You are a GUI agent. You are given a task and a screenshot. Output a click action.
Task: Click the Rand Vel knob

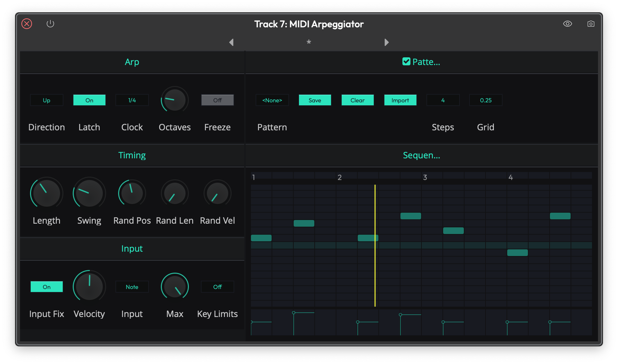pyautogui.click(x=218, y=193)
